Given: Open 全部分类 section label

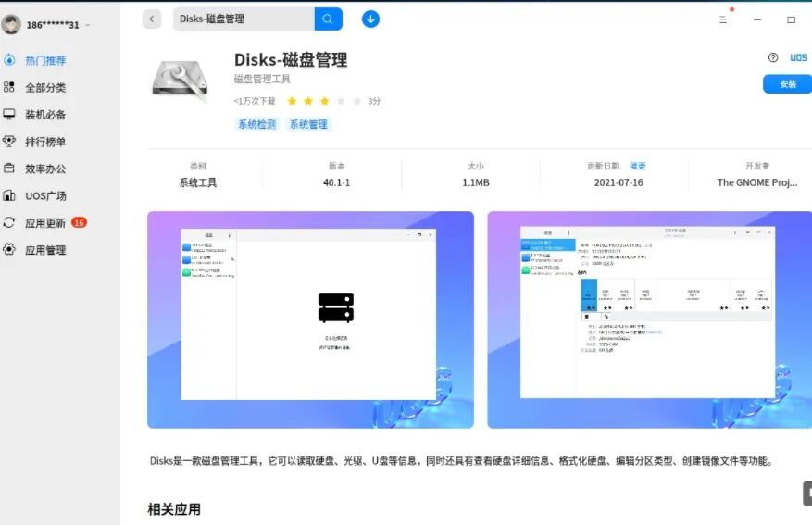Looking at the screenshot, I should click(45, 87).
